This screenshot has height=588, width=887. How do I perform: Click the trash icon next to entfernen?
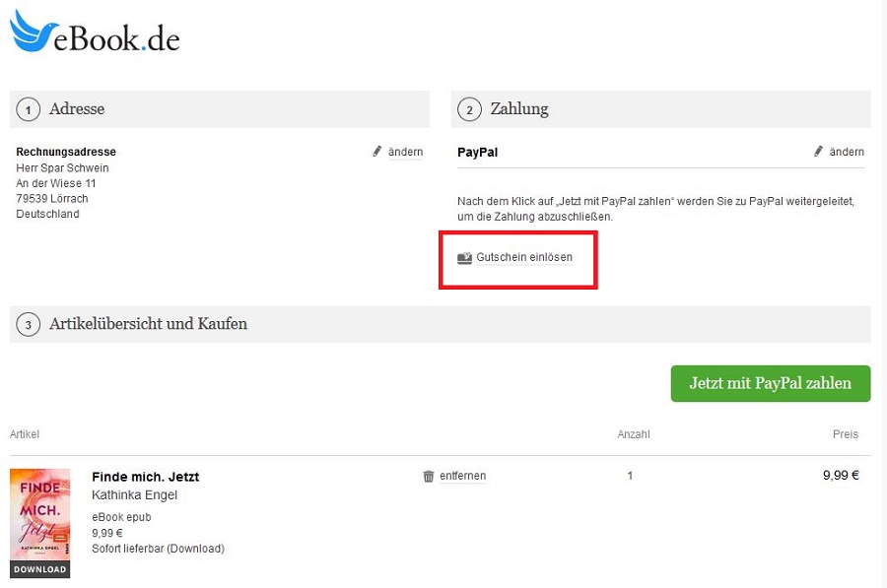click(429, 476)
